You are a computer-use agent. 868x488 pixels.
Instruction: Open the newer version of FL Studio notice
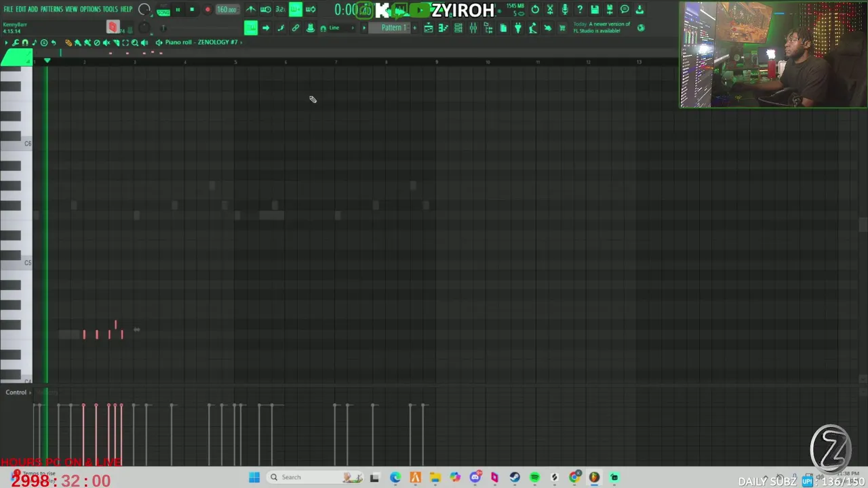point(602,27)
